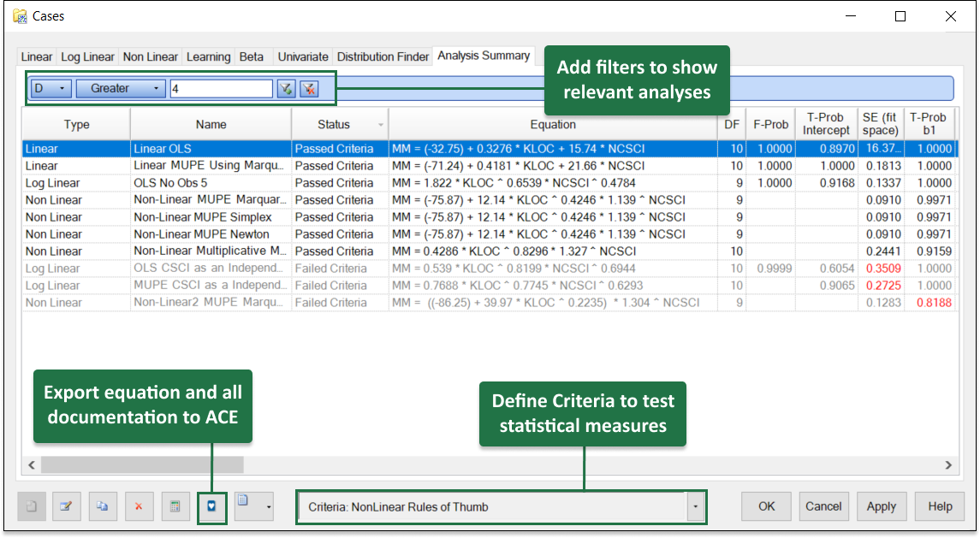Select the Linear MUPE Using Marqu... row
980x538 pixels.
click(490, 166)
